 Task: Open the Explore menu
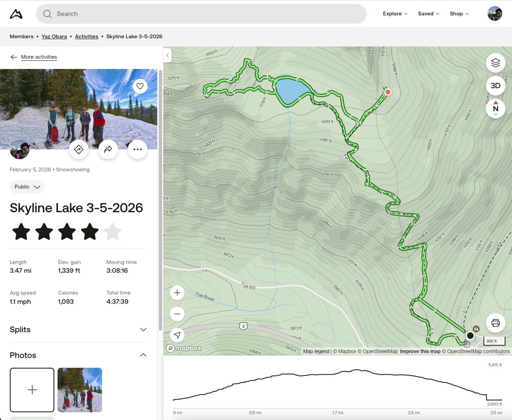(x=395, y=14)
